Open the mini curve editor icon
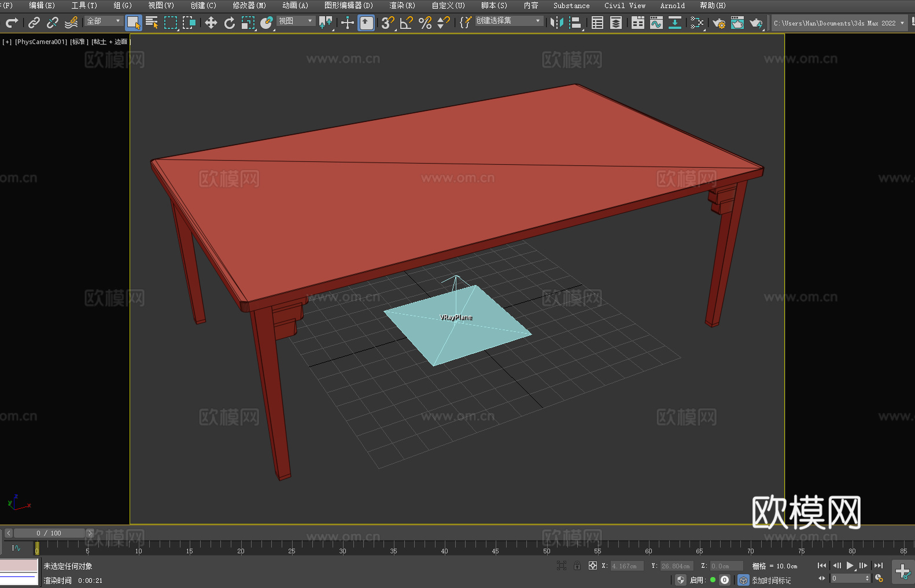915x588 pixels. click(16, 548)
